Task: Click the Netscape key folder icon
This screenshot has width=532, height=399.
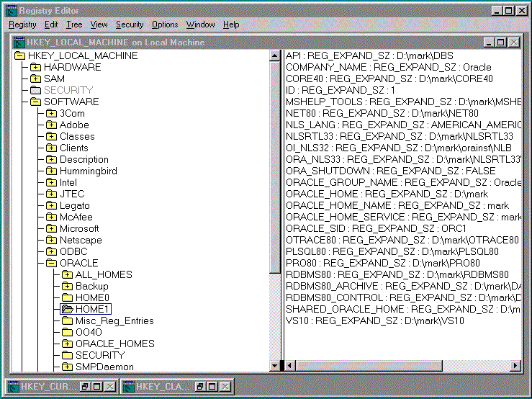Action: [x=51, y=240]
